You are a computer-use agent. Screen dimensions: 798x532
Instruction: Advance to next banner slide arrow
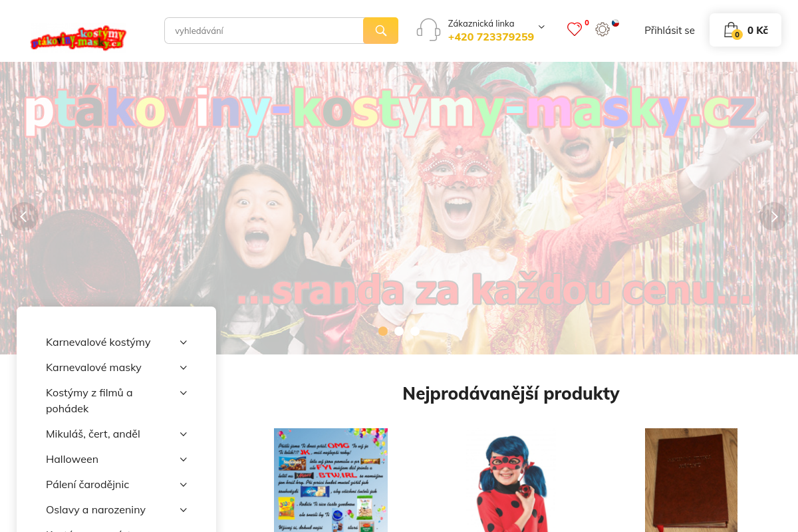pos(773,216)
